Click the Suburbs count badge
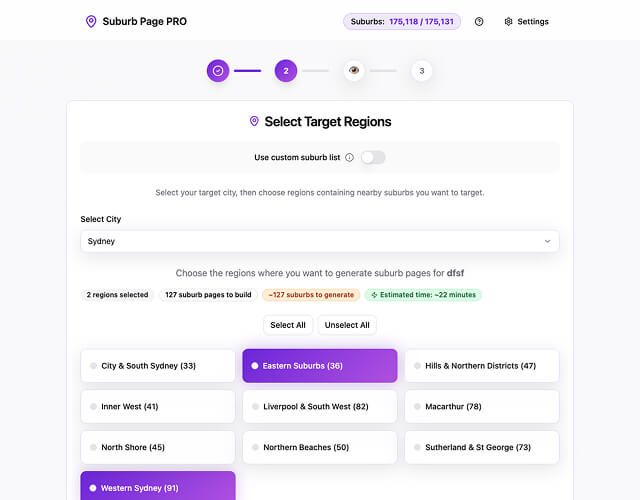The image size is (640, 500). (402, 21)
